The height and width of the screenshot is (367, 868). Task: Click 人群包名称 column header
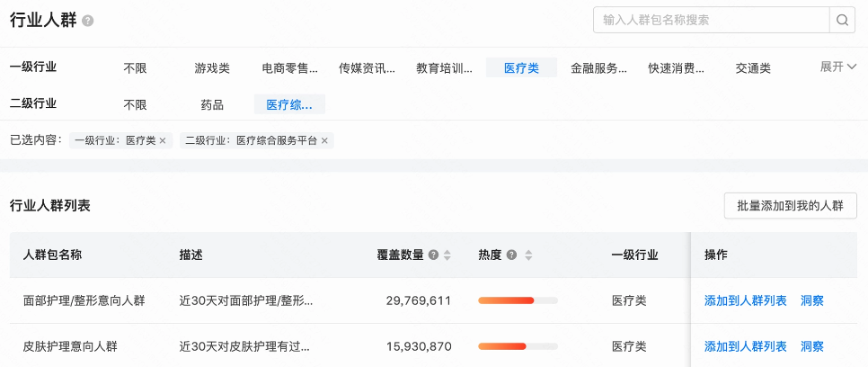(x=52, y=255)
